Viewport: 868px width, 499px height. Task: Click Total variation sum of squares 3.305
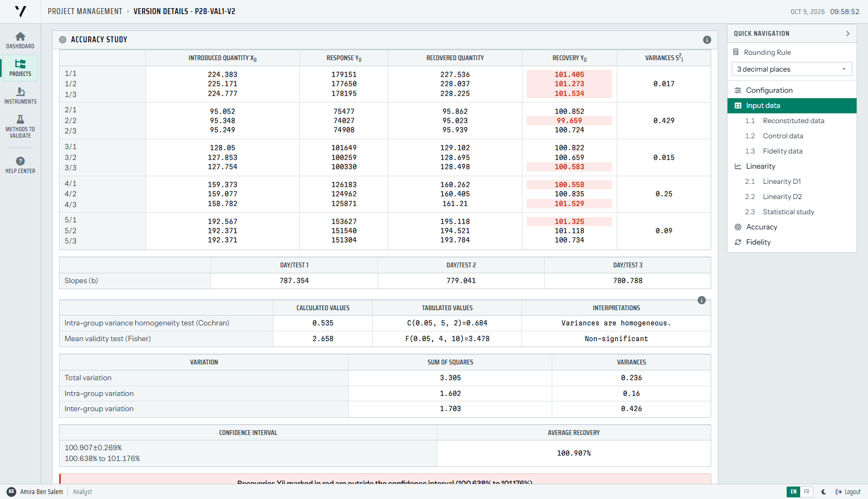point(450,378)
